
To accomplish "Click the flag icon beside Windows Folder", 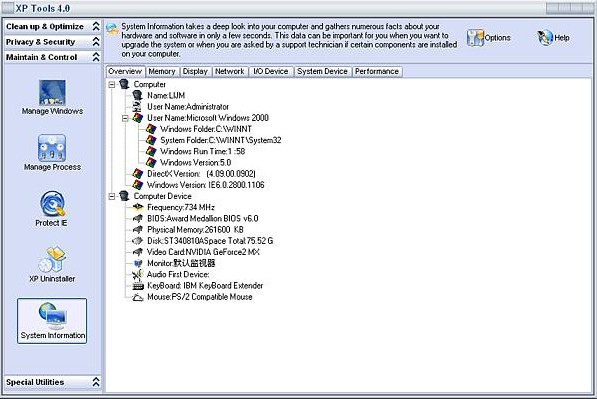I will click(x=151, y=129).
